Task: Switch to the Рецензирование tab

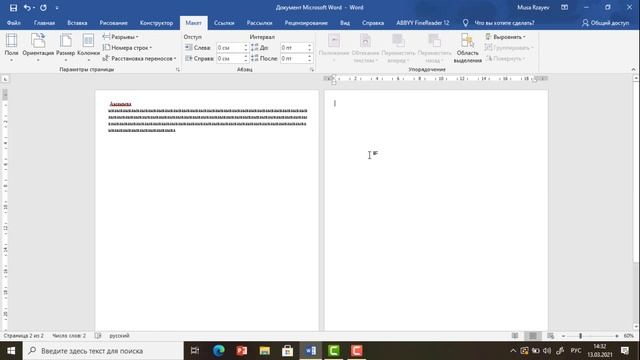Action: coord(306,23)
